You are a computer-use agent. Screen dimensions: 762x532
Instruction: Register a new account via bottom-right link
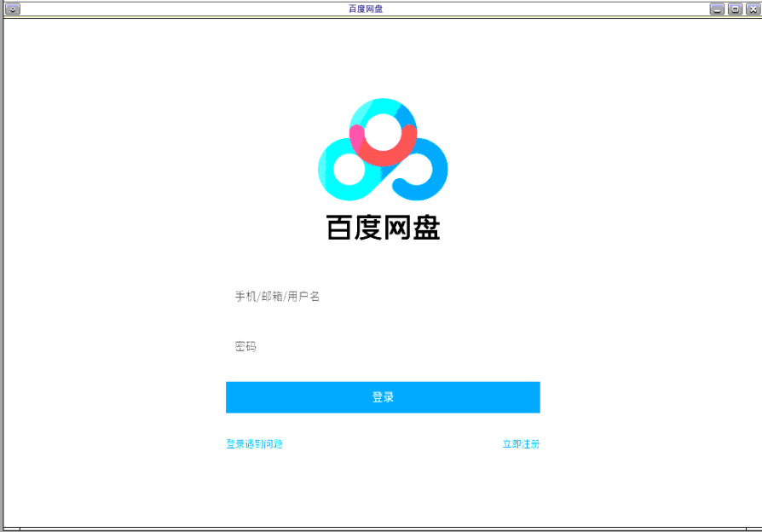pyautogui.click(x=521, y=443)
